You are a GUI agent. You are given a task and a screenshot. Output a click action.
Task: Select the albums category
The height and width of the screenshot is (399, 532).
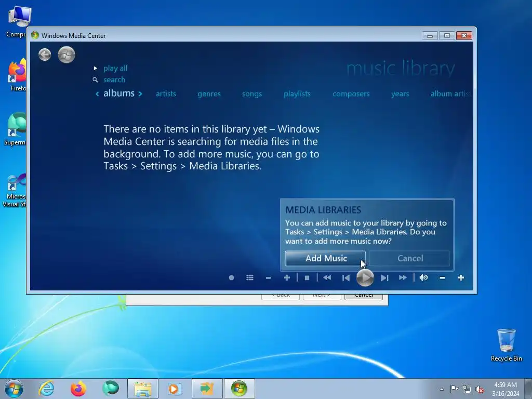[x=119, y=94]
